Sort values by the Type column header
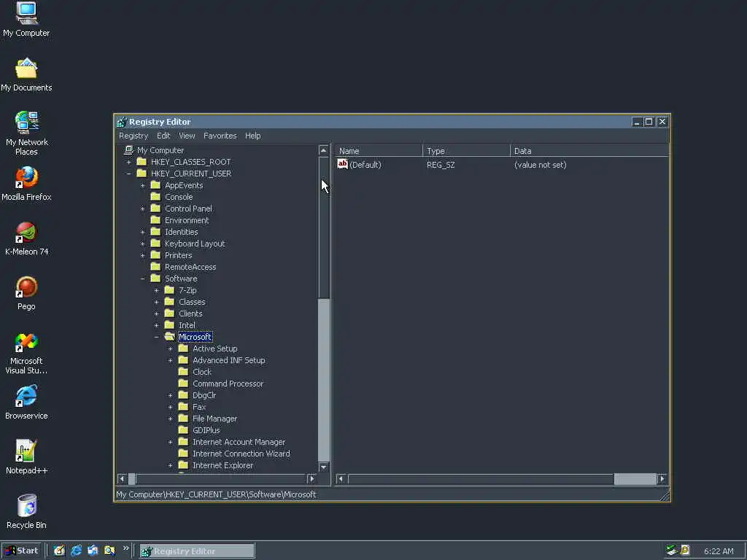 coord(466,151)
